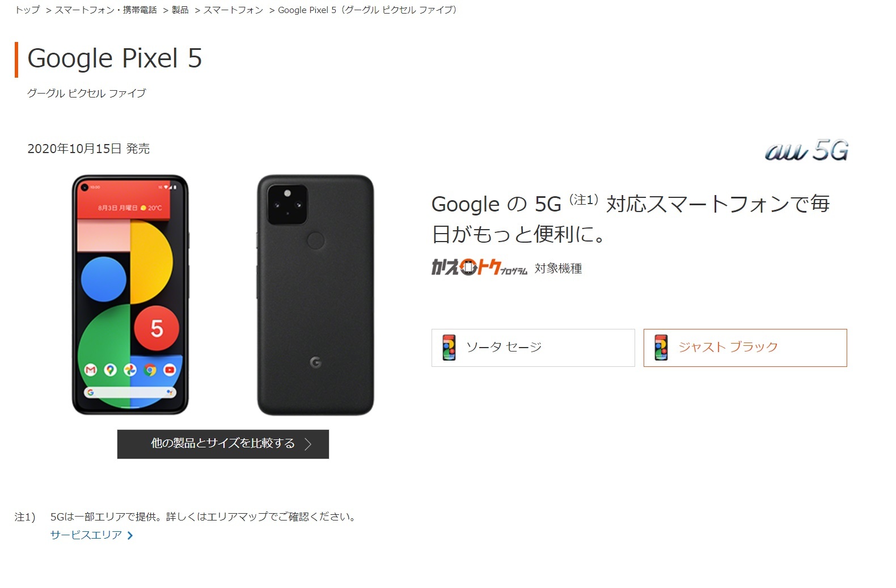Click the 注1 footnote reference in headline

click(x=584, y=200)
